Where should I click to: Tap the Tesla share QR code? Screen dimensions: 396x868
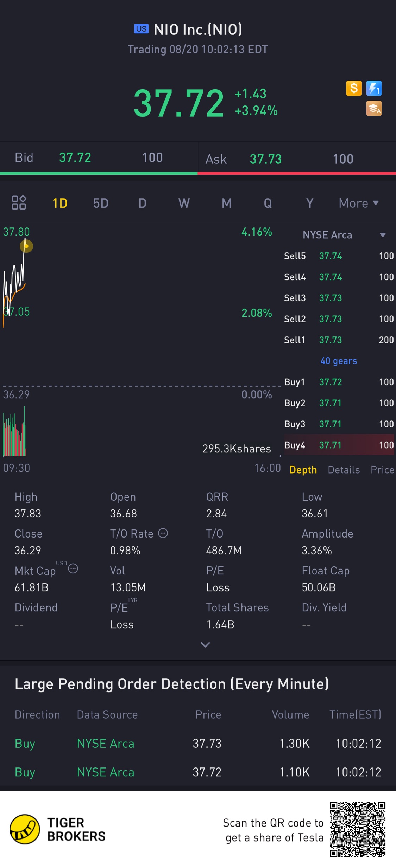(358, 830)
